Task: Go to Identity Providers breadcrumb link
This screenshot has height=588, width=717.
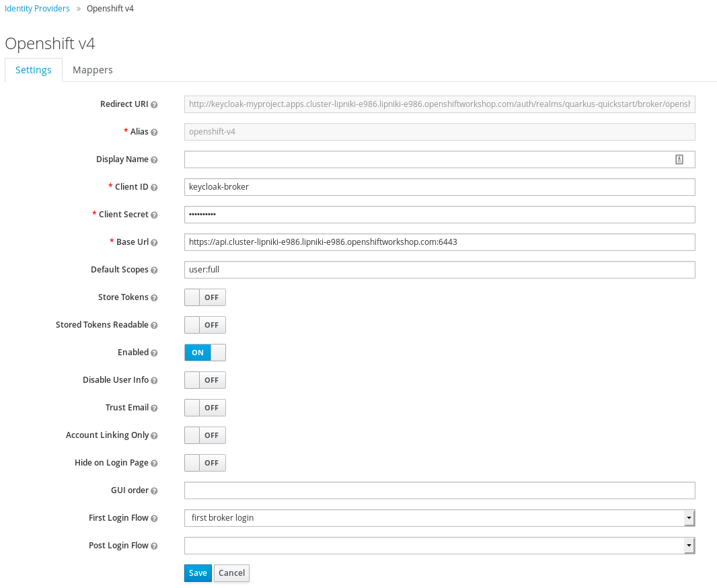Action: pyautogui.click(x=37, y=9)
